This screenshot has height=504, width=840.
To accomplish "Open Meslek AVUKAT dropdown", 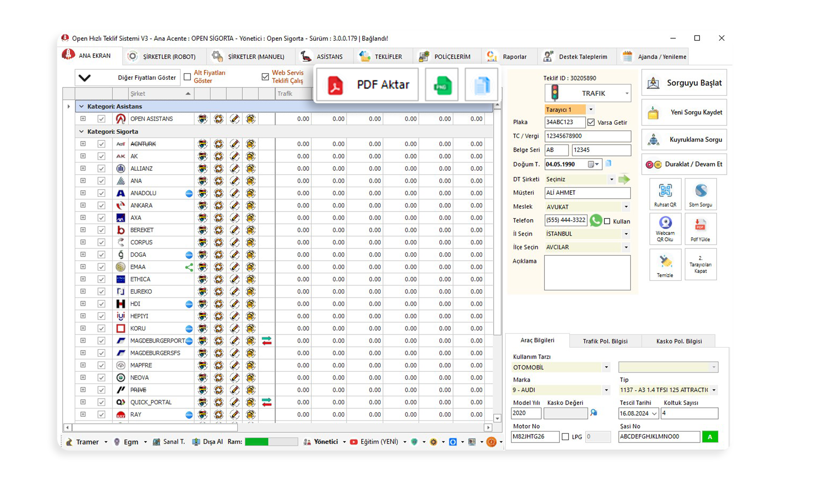I will tap(626, 207).
